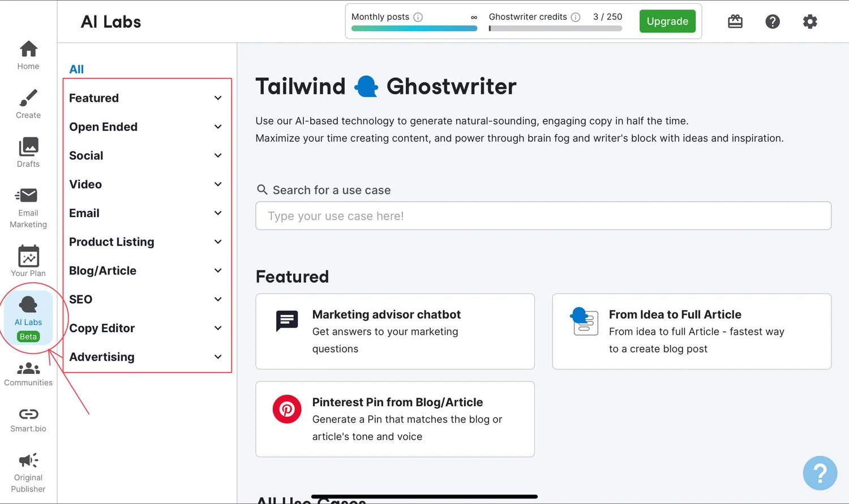
Task: Click the Upgrade button
Action: pos(667,21)
